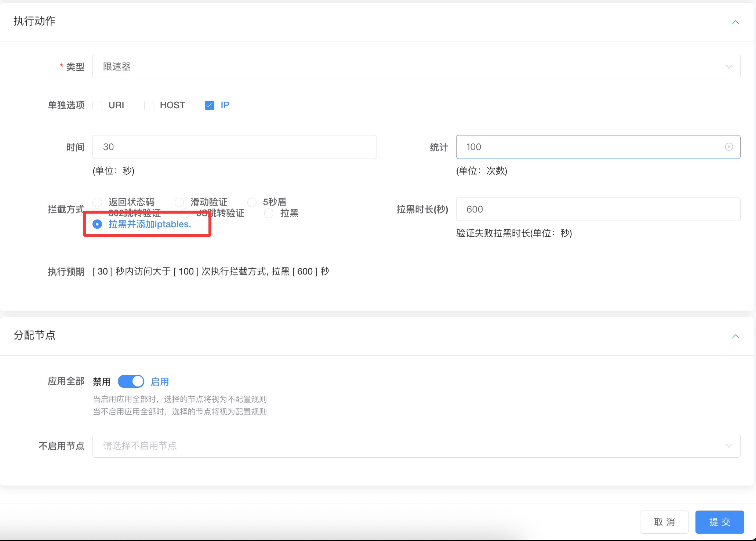This screenshot has height=541, width=756.
Task: Clear the 统计 field with the x icon
Action: coord(729,147)
